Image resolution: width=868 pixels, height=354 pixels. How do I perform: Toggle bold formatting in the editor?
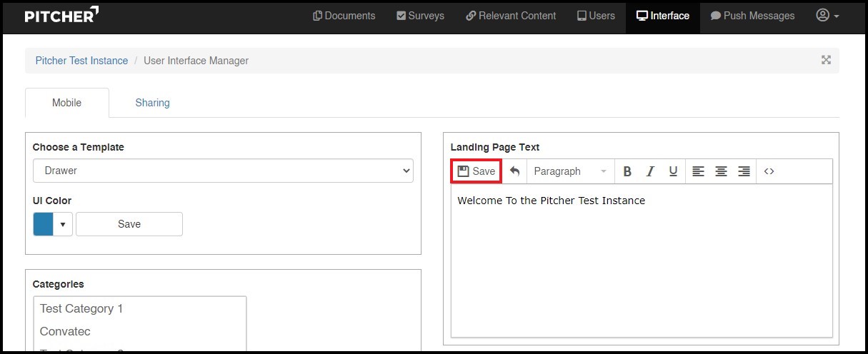click(627, 171)
